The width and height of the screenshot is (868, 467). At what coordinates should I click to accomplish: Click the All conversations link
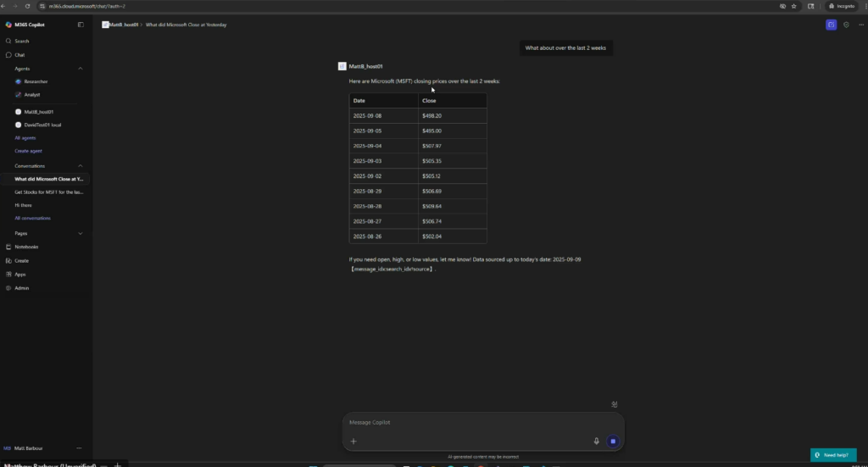coord(33,218)
